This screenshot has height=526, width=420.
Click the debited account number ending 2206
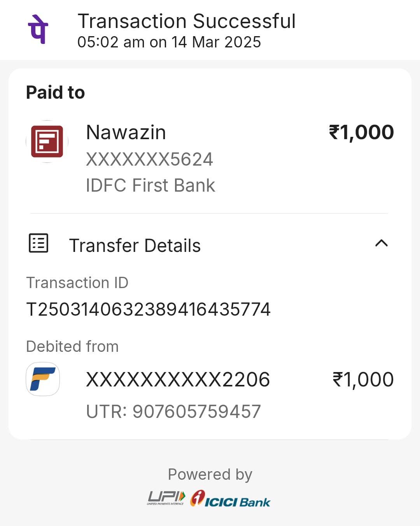(x=178, y=380)
